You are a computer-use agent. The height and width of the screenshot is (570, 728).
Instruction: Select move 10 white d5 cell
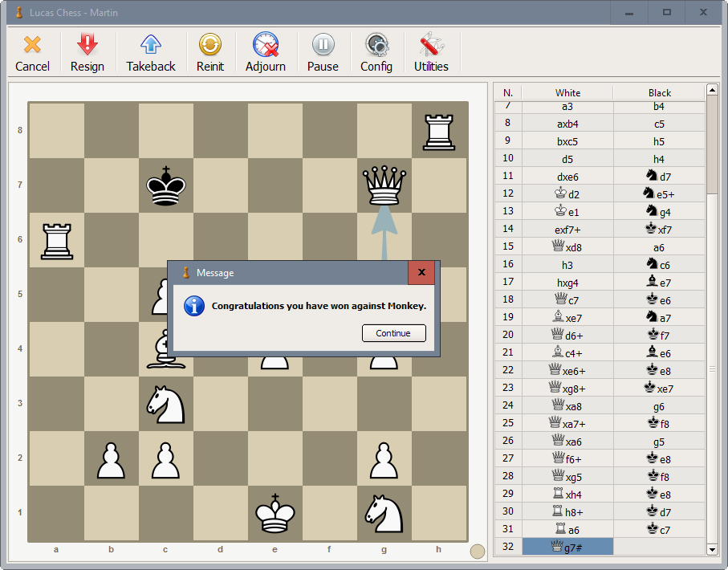(567, 159)
